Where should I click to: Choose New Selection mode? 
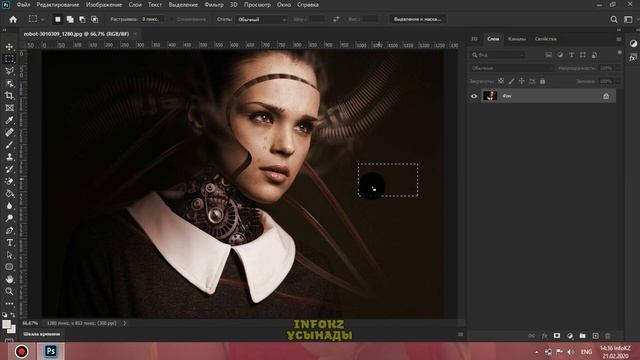click(58, 19)
